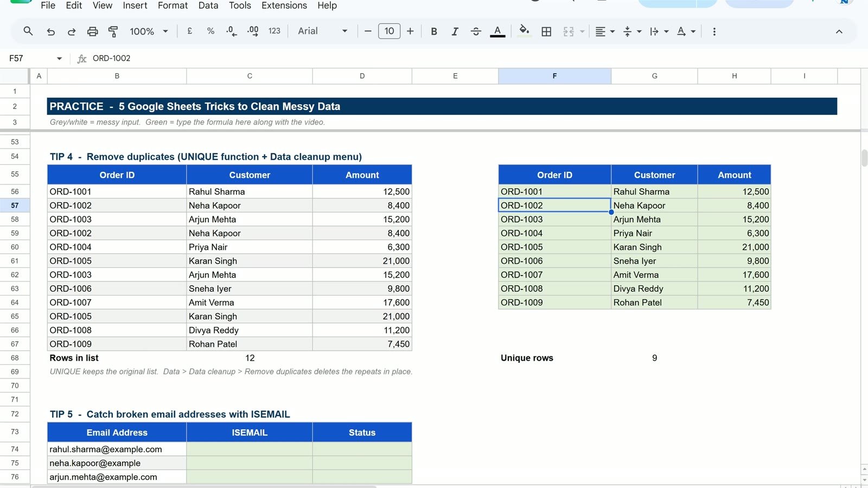Click the Unique rows label cell

[x=554, y=358]
